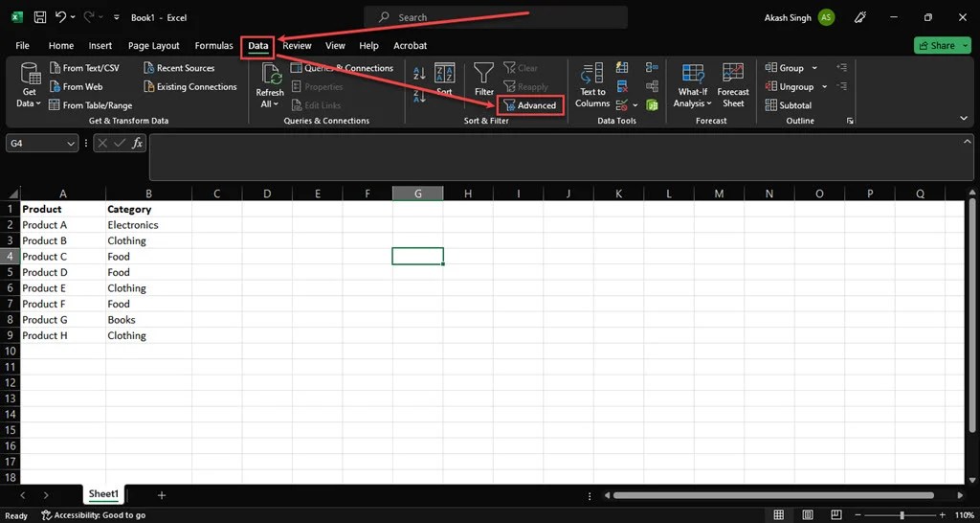Click the Search box in title bar

pyautogui.click(x=496, y=17)
